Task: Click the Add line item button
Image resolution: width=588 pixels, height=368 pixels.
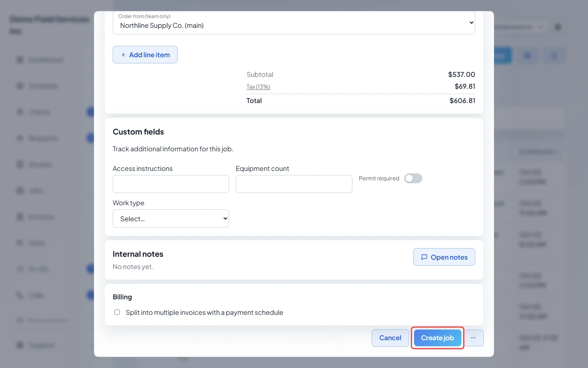Action: [145, 55]
